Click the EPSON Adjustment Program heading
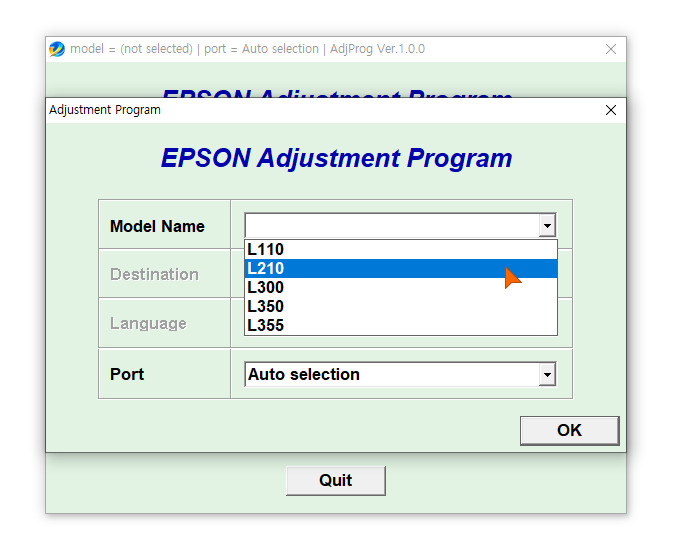 (336, 158)
